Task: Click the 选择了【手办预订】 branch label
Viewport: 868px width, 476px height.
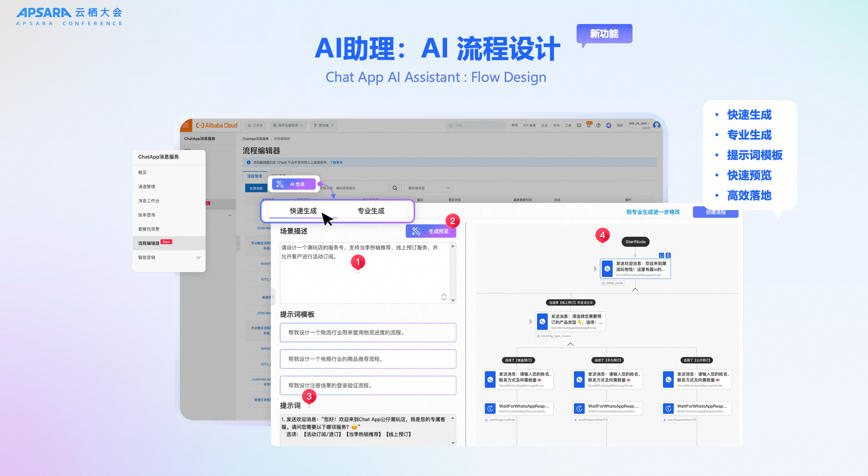Action: pos(607,360)
